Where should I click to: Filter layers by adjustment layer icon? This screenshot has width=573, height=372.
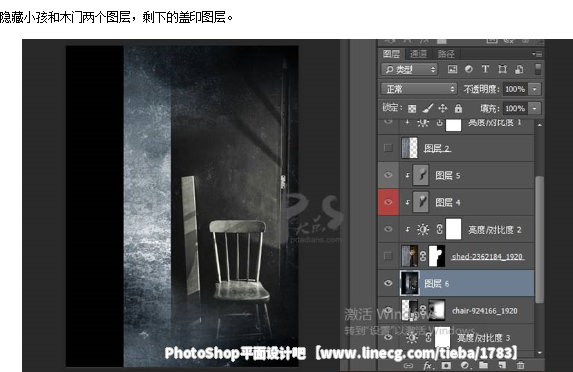tap(469, 69)
